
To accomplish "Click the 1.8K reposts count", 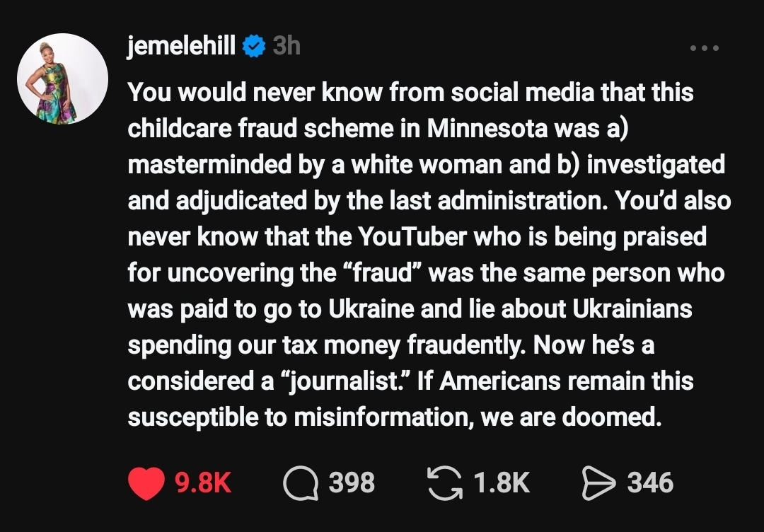I will tap(501, 483).
